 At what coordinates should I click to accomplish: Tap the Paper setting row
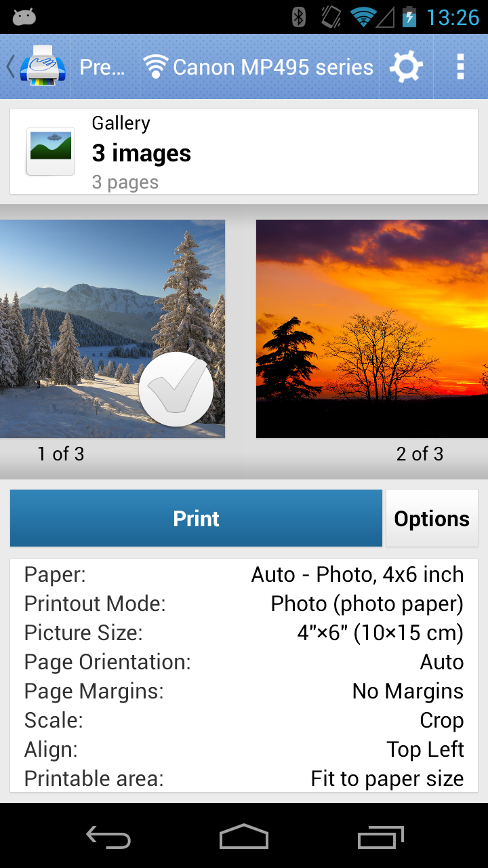coord(244,574)
